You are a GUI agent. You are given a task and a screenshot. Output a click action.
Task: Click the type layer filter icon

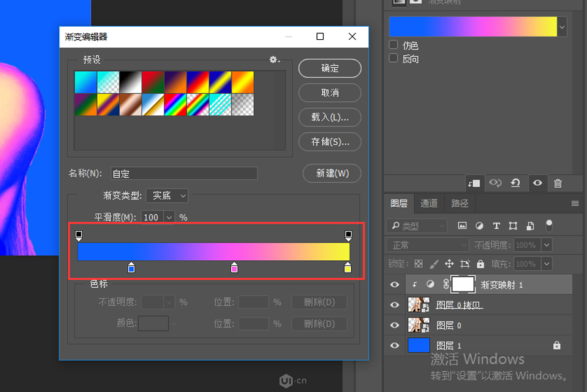click(x=496, y=226)
